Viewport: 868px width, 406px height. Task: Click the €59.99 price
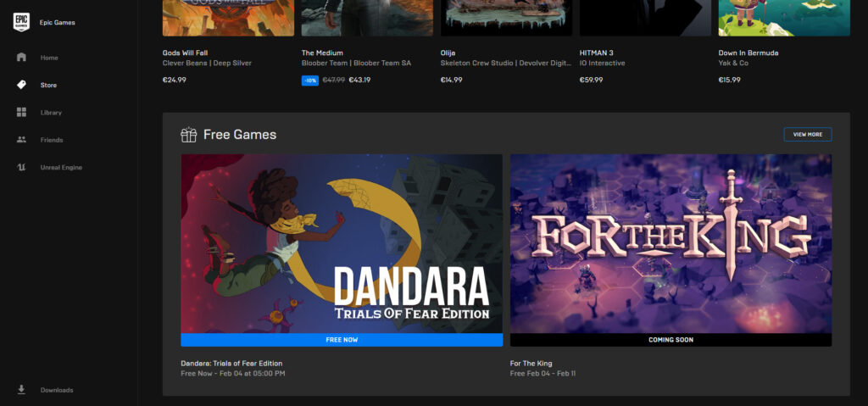(x=591, y=80)
